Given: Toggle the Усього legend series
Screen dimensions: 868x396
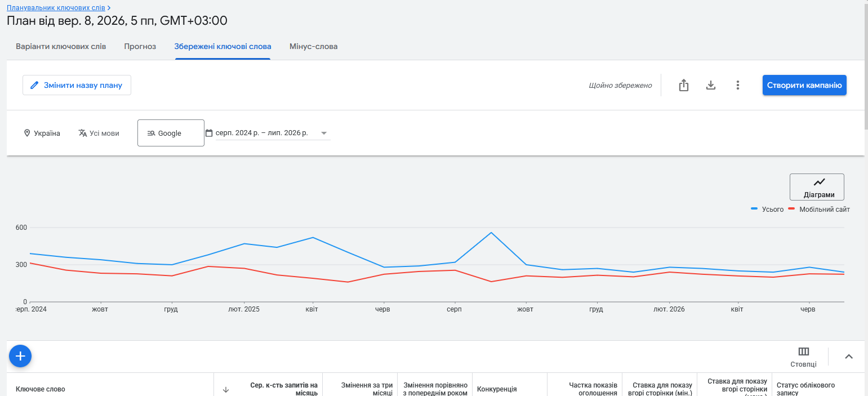Looking at the screenshot, I should [767, 209].
